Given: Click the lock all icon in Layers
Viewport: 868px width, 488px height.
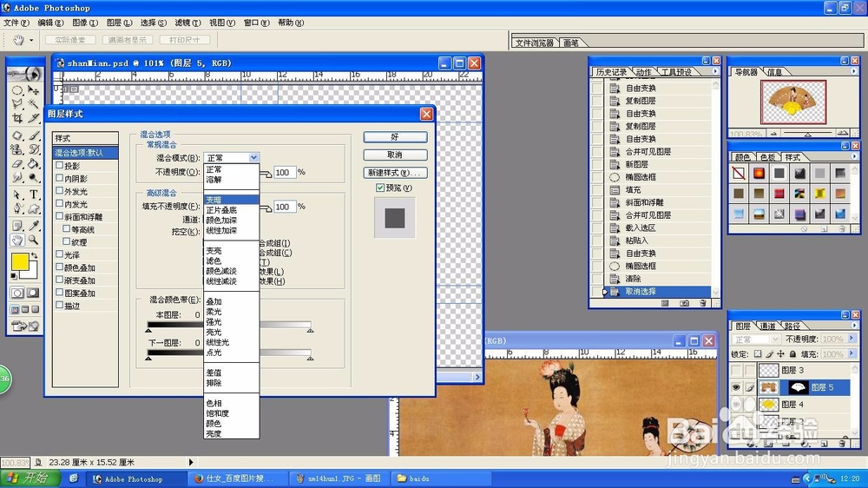Looking at the screenshot, I should tap(792, 354).
